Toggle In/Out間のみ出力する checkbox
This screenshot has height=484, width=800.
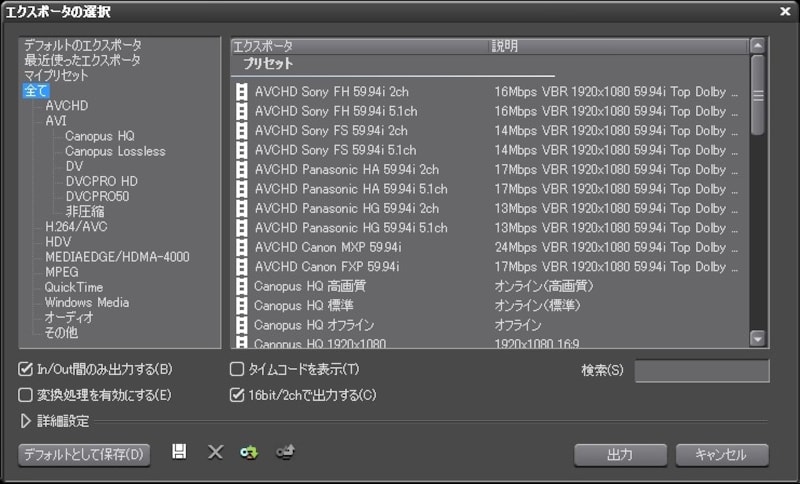click(x=25, y=369)
